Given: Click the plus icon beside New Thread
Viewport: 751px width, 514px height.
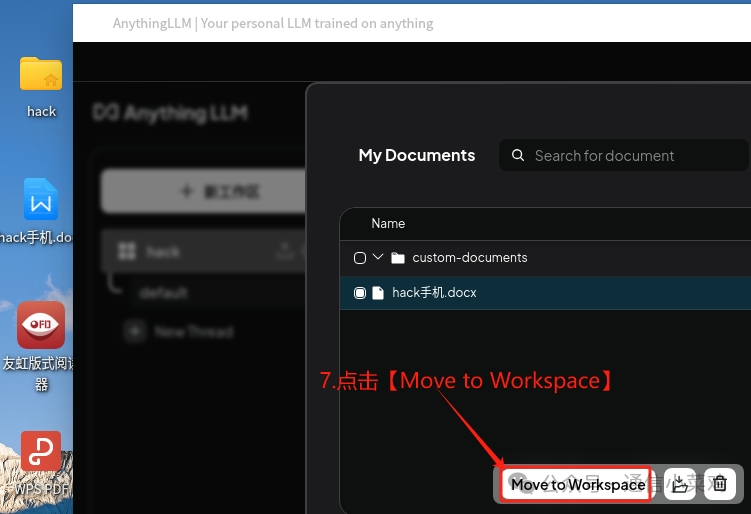Looking at the screenshot, I should point(135,331).
